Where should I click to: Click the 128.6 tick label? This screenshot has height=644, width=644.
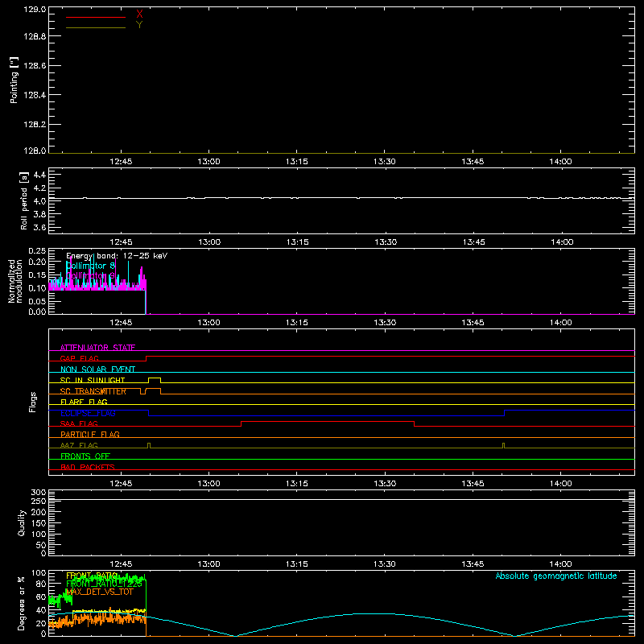coord(35,66)
